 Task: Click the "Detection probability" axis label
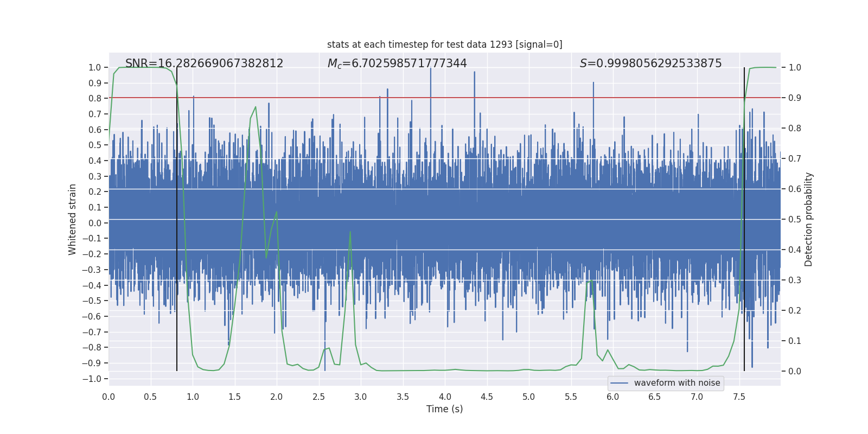809,219
